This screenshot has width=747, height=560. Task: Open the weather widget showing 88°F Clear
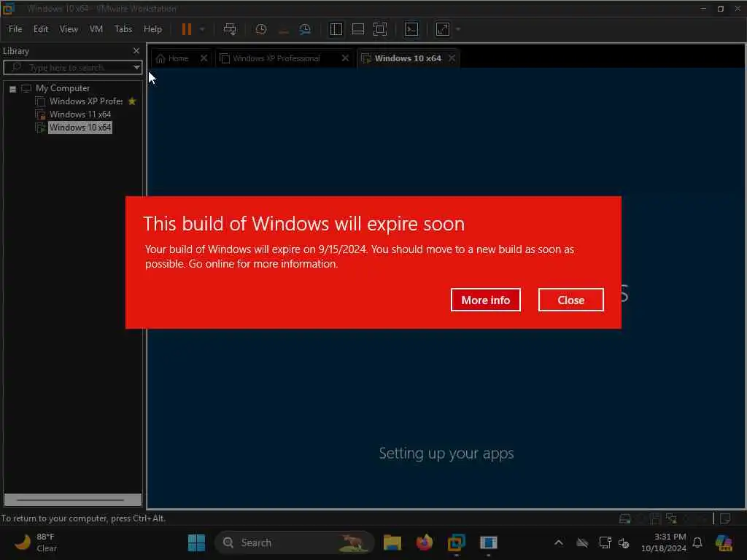36,542
